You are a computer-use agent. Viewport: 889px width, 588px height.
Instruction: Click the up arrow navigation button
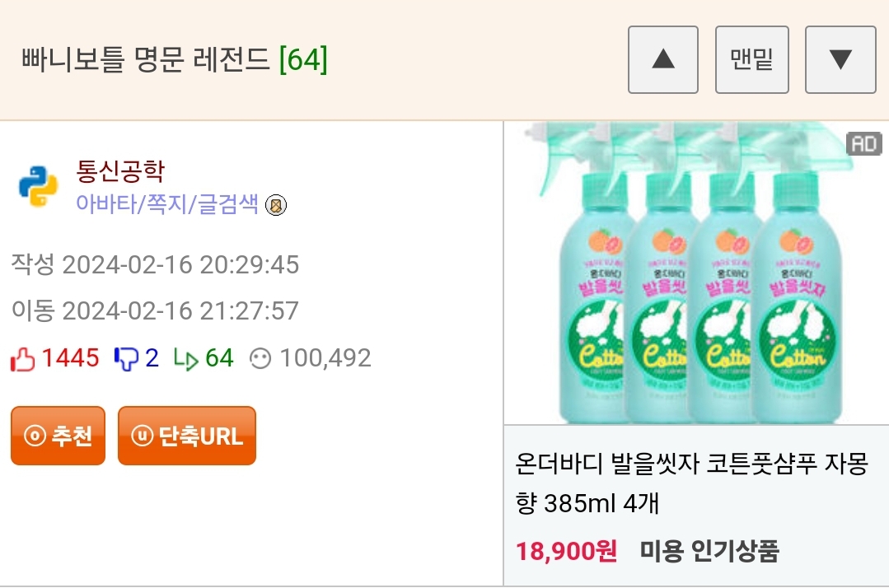click(663, 59)
